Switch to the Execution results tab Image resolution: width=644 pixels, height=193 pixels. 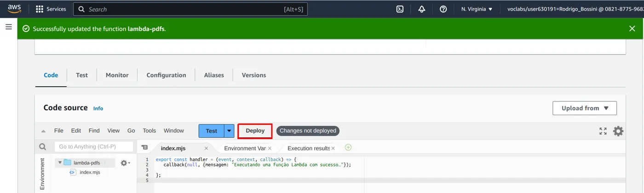pos(309,148)
